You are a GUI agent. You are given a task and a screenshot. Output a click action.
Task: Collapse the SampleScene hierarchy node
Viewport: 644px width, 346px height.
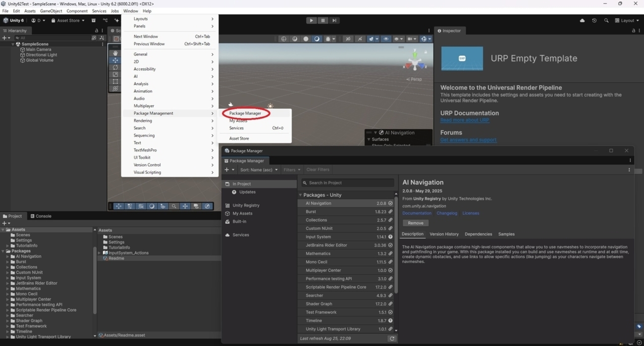pos(13,44)
